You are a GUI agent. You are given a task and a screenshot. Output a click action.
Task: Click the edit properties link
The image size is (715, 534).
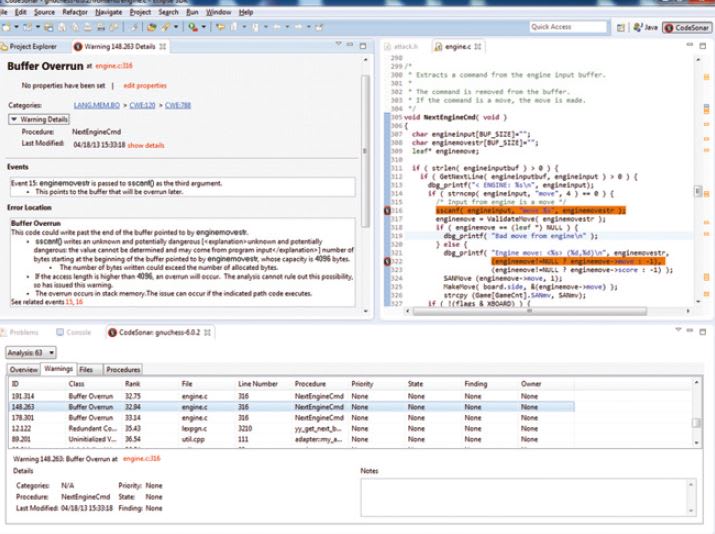(x=144, y=85)
